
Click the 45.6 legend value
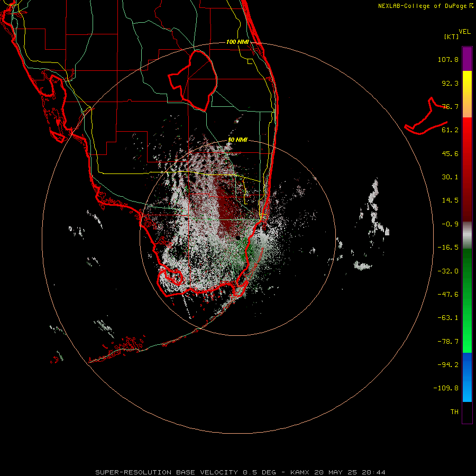[450, 153]
